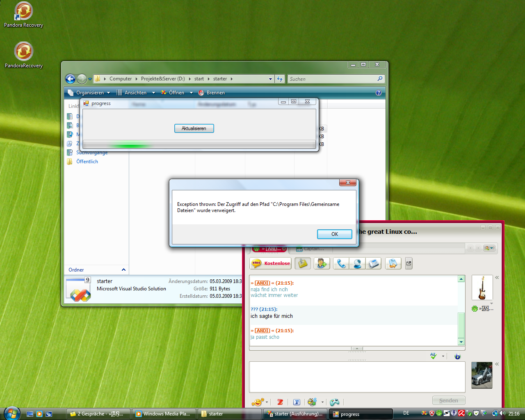Open the address bar history dropdown
Image resolution: width=525 pixels, height=420 pixels.
click(x=270, y=79)
